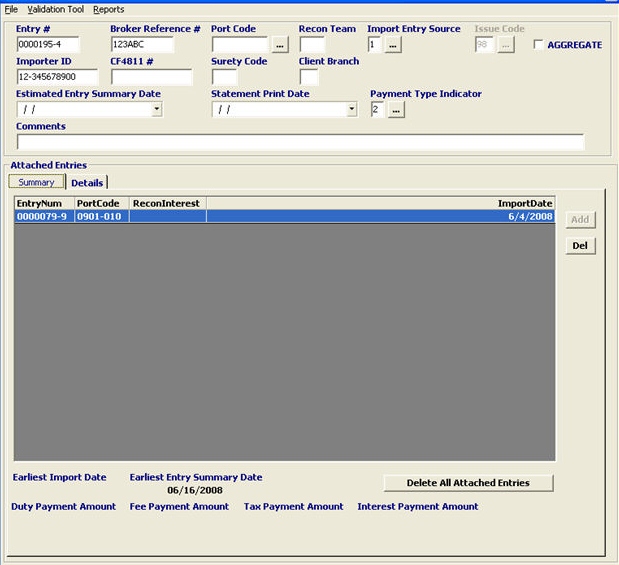Open the Import Entry Source lookup button
This screenshot has width=619, height=565.
tap(393, 45)
